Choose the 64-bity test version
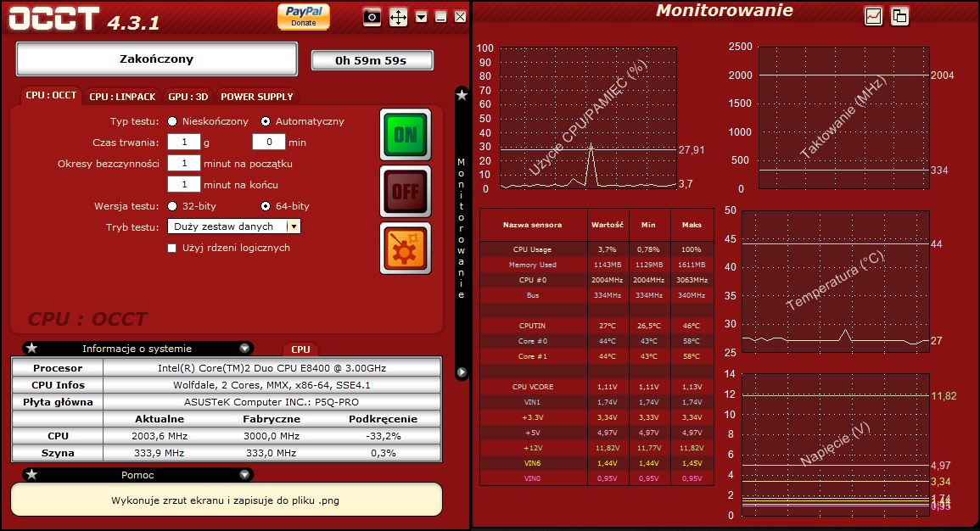The width and height of the screenshot is (980, 531). (x=266, y=206)
